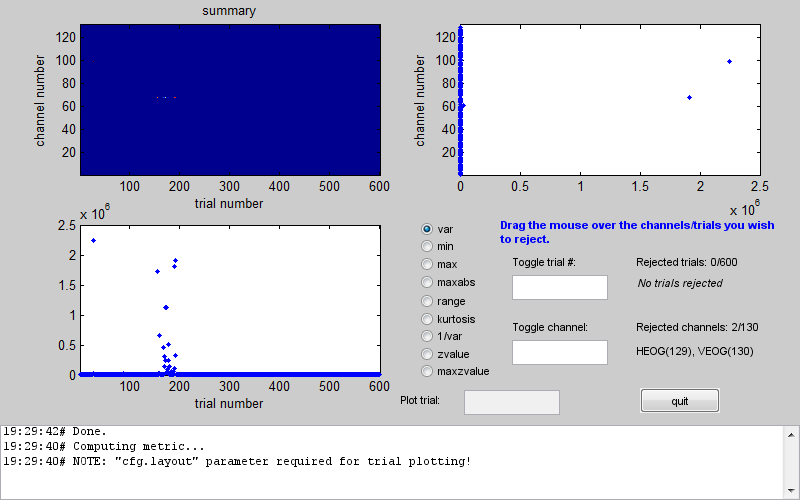This screenshot has height=500, width=800.
Task: Select the 1/var metric radio button
Action: click(428, 336)
